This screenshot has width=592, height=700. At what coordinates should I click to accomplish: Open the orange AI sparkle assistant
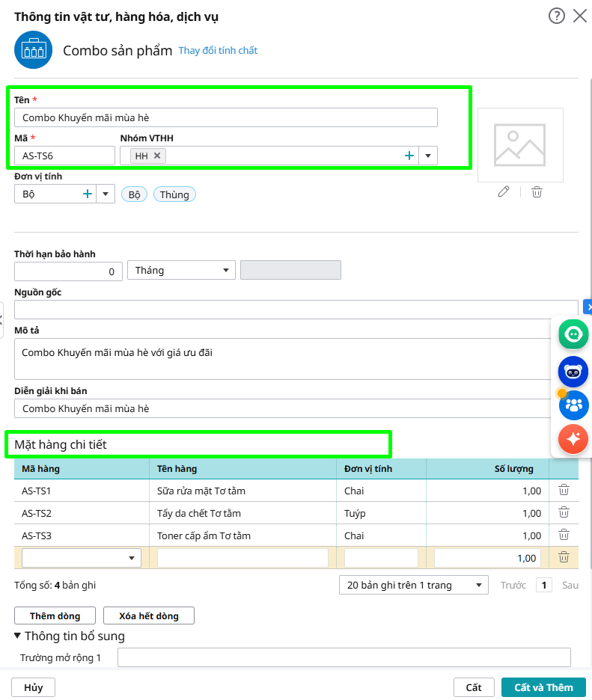pyautogui.click(x=573, y=439)
